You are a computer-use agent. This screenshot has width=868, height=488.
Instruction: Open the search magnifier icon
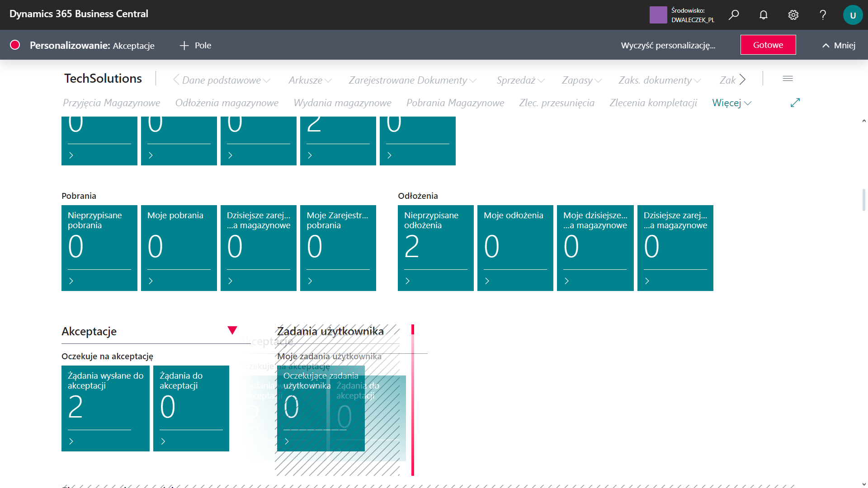pyautogui.click(x=734, y=15)
